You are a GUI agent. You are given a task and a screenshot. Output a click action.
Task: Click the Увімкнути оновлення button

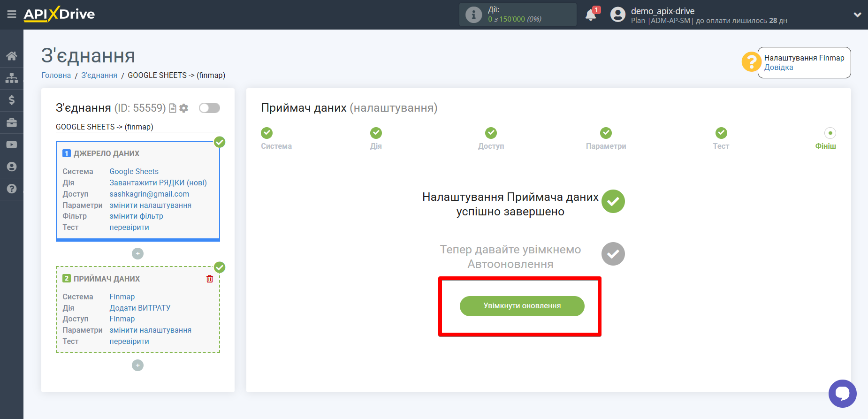(522, 306)
